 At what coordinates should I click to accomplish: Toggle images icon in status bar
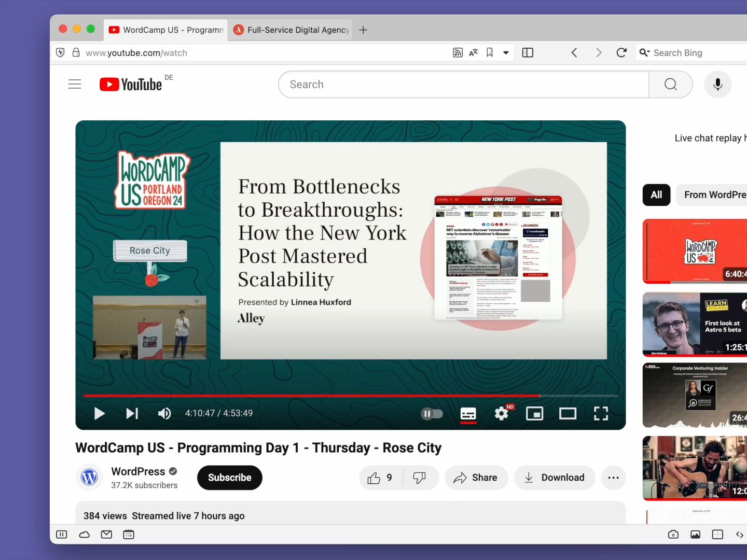696,535
